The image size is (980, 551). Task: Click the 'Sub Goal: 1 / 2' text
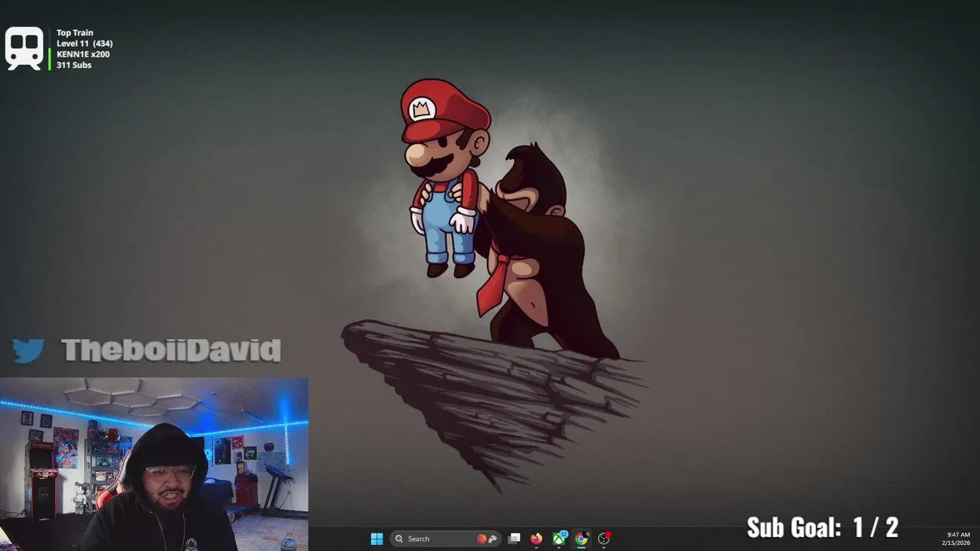pos(822,527)
